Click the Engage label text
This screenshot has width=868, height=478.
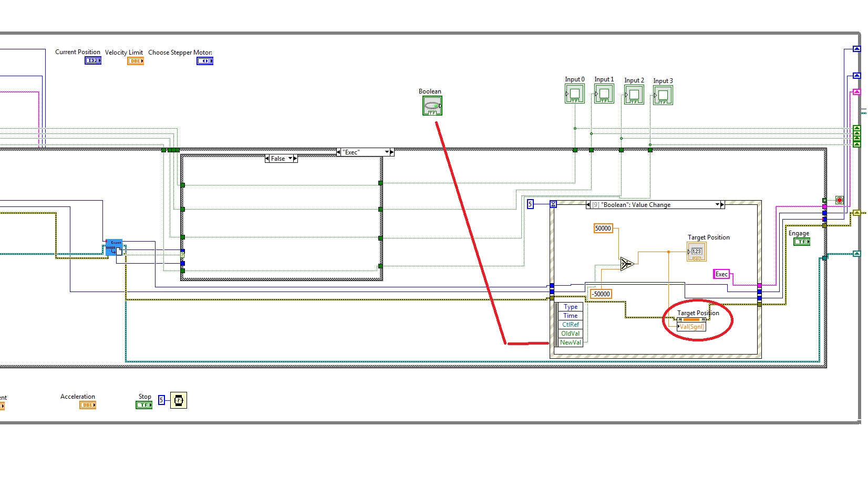coord(799,233)
